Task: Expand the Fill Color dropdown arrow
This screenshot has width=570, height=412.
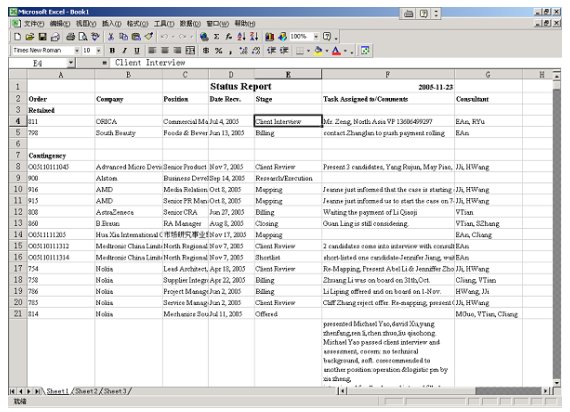Action: click(x=327, y=51)
